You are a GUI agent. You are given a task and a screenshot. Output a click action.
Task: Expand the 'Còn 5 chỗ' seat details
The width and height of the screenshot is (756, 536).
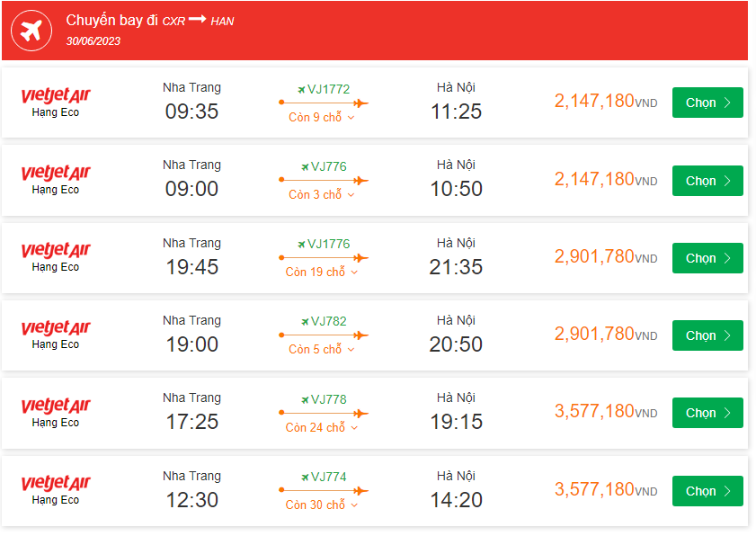pyautogui.click(x=322, y=350)
